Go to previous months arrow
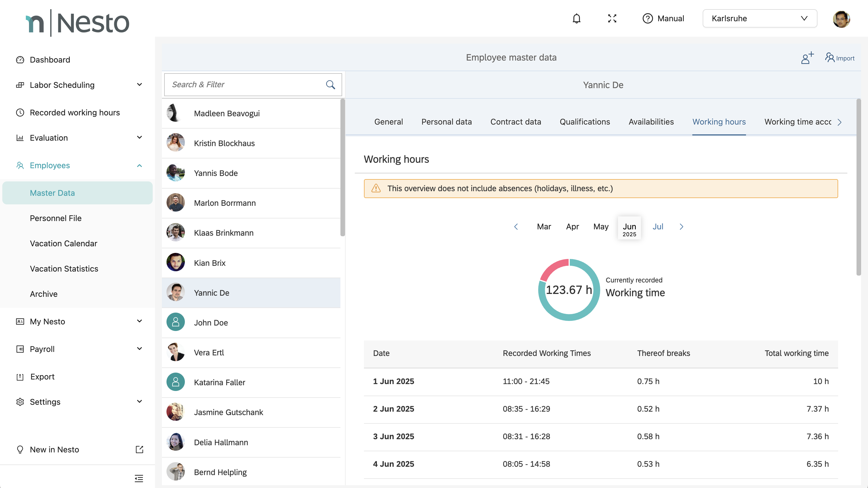 coord(516,227)
